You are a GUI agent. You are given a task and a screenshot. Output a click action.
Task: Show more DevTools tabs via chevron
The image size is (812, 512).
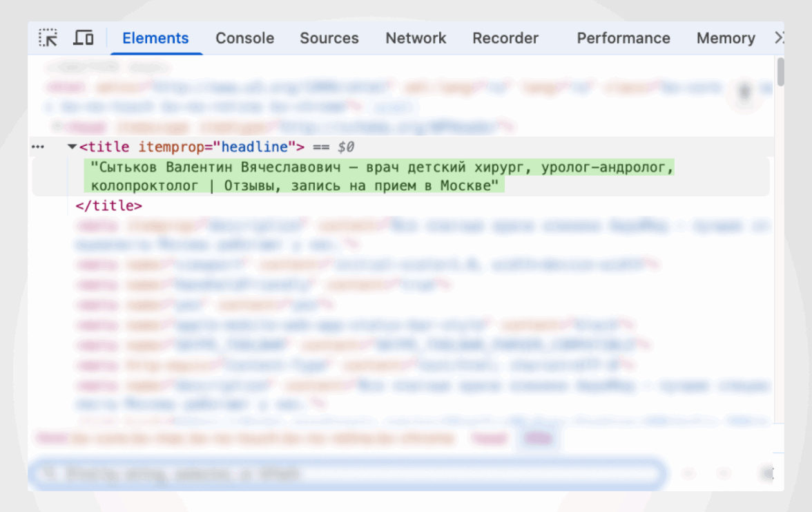(778, 38)
